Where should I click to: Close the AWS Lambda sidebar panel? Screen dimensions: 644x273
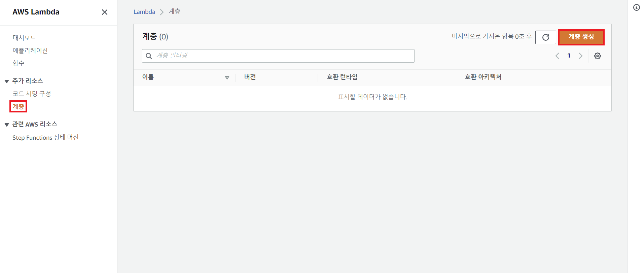coord(105,12)
